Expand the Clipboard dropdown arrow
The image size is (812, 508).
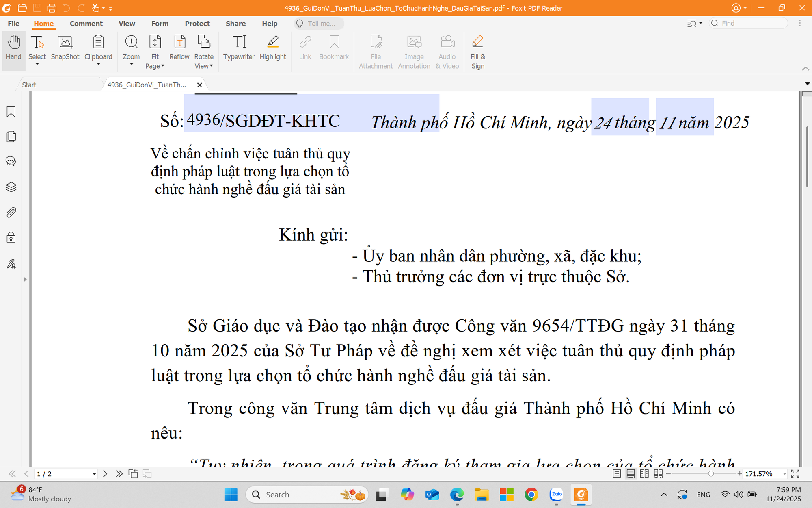click(98, 64)
